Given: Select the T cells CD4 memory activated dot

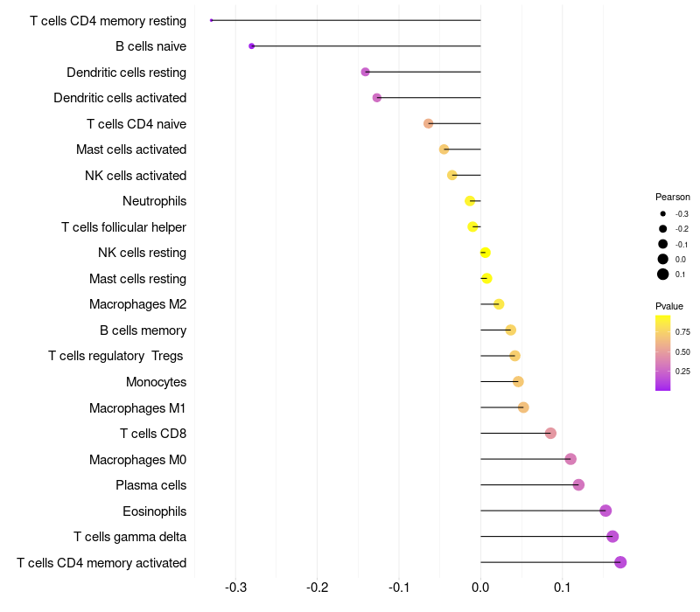Looking at the screenshot, I should coord(620,562).
